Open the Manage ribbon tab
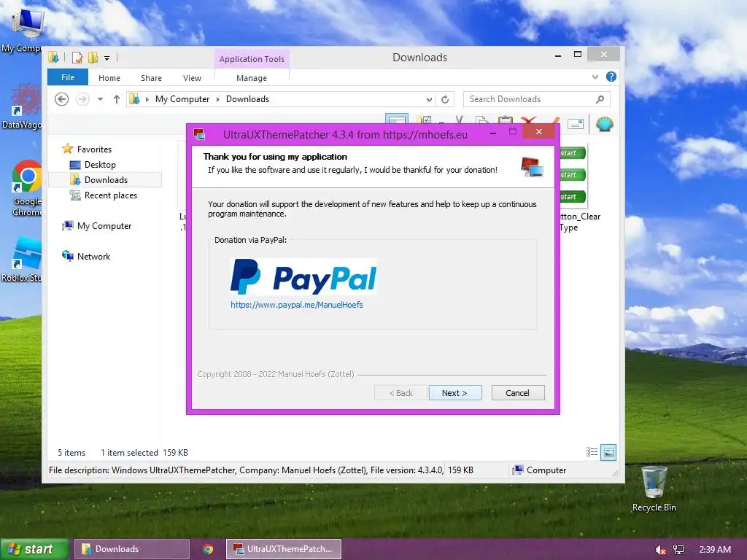This screenshot has width=747, height=560. click(252, 78)
